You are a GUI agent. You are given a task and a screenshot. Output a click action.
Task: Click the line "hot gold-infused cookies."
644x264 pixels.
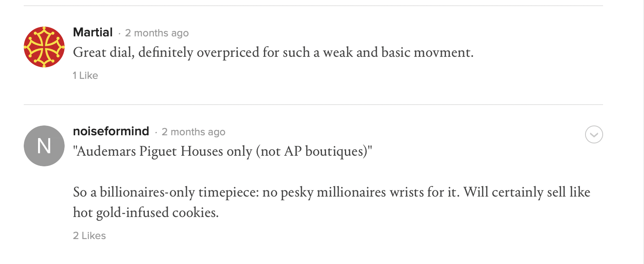[146, 213]
